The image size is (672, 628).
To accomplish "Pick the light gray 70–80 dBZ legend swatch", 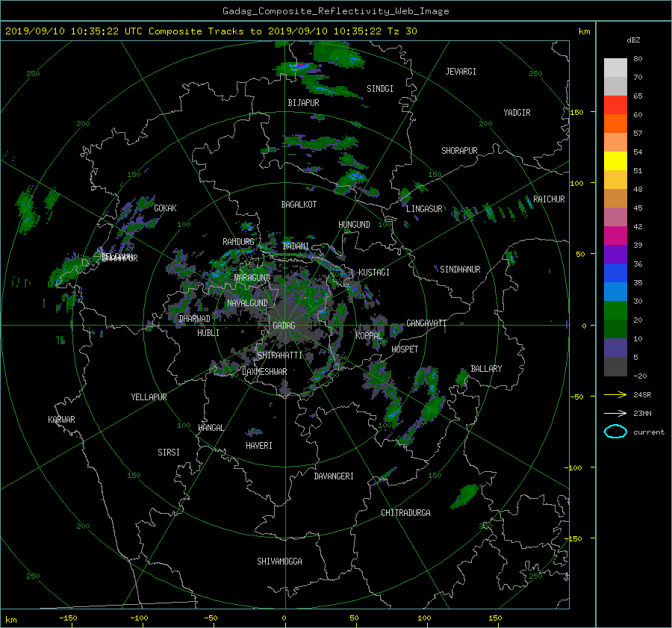I will click(x=615, y=68).
